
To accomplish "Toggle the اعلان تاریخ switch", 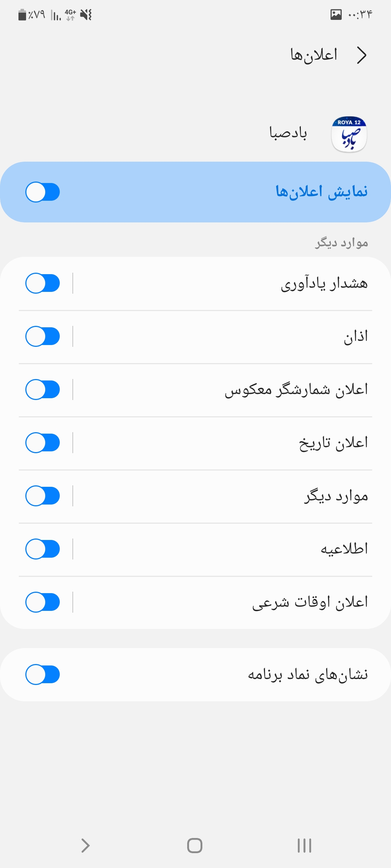I will [43, 443].
